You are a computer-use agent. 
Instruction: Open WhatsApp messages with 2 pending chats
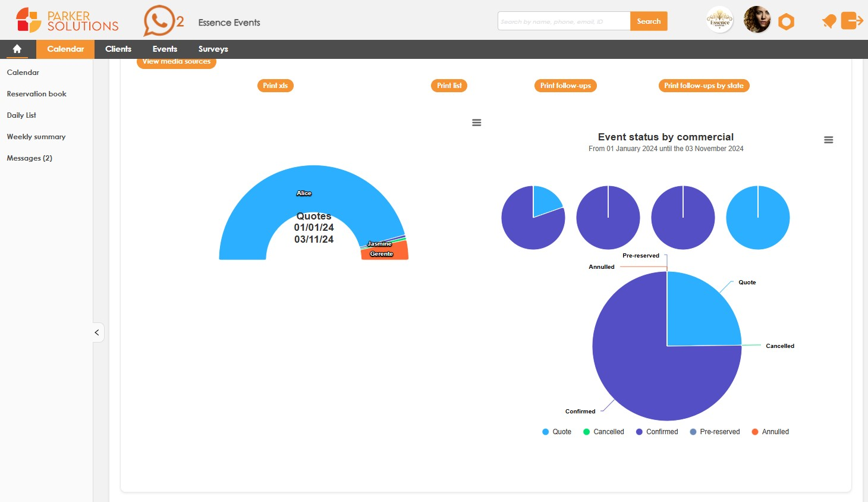pos(159,20)
